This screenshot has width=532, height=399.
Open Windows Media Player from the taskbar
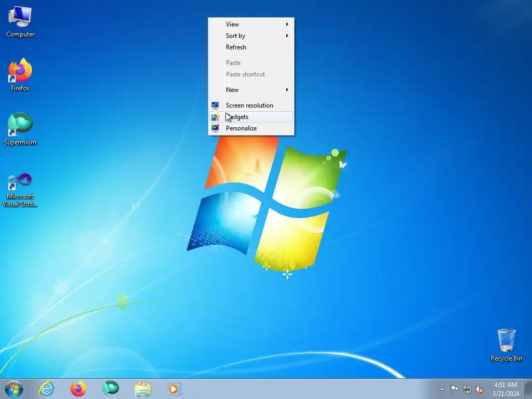(175, 389)
